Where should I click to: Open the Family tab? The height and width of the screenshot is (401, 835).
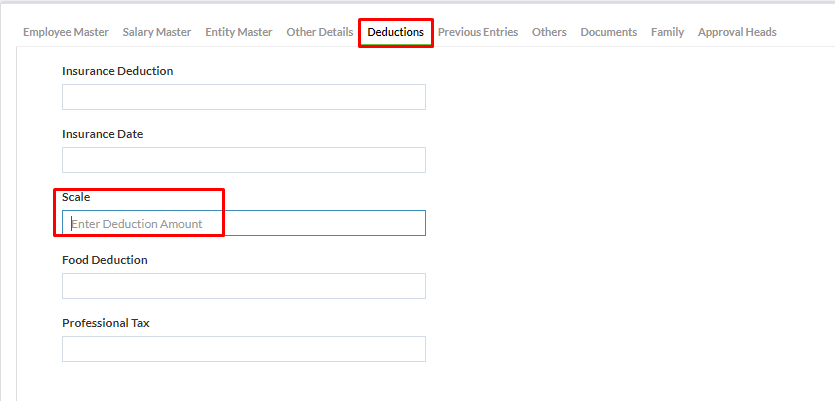pos(667,32)
